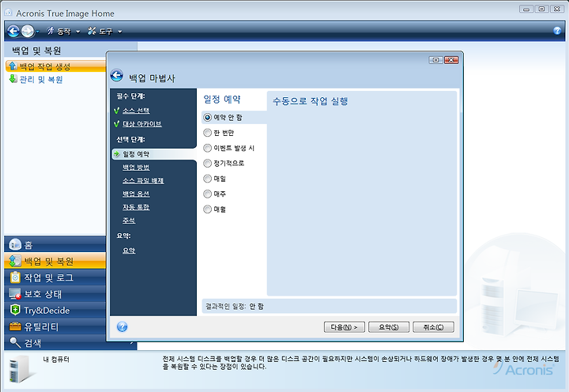Click the 검색 magnifier icon
The width and height of the screenshot is (569, 392).
click(15, 342)
